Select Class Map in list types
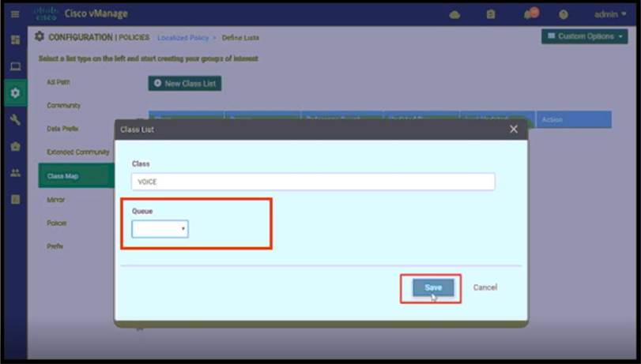The width and height of the screenshot is (641, 364). [x=63, y=176]
